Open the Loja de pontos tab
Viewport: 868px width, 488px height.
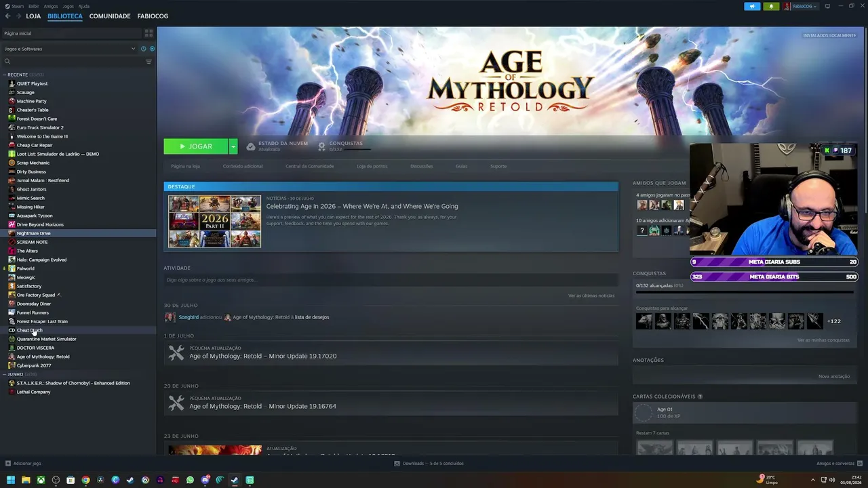372,166
